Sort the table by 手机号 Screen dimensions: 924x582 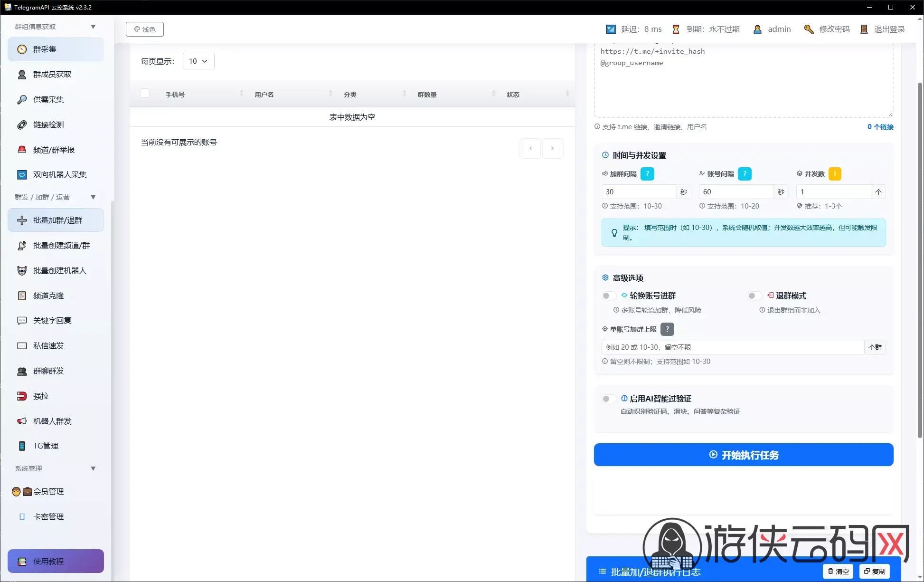coord(242,94)
